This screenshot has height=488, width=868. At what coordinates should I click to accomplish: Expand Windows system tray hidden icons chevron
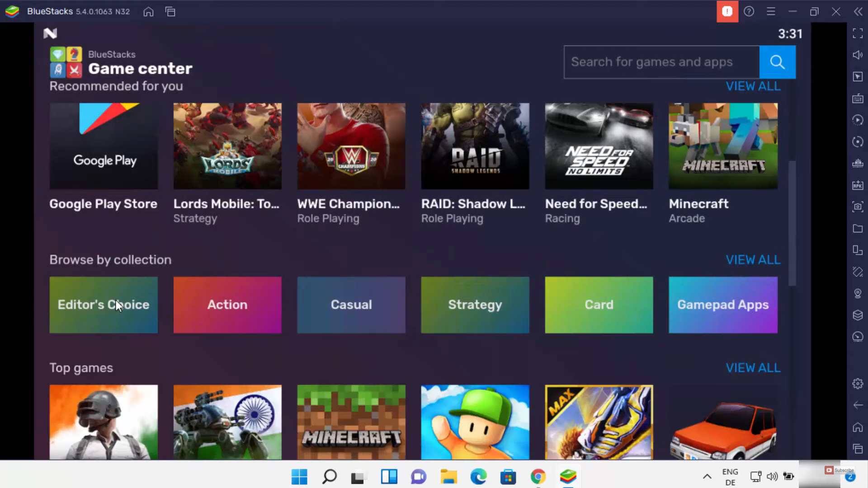point(707,476)
